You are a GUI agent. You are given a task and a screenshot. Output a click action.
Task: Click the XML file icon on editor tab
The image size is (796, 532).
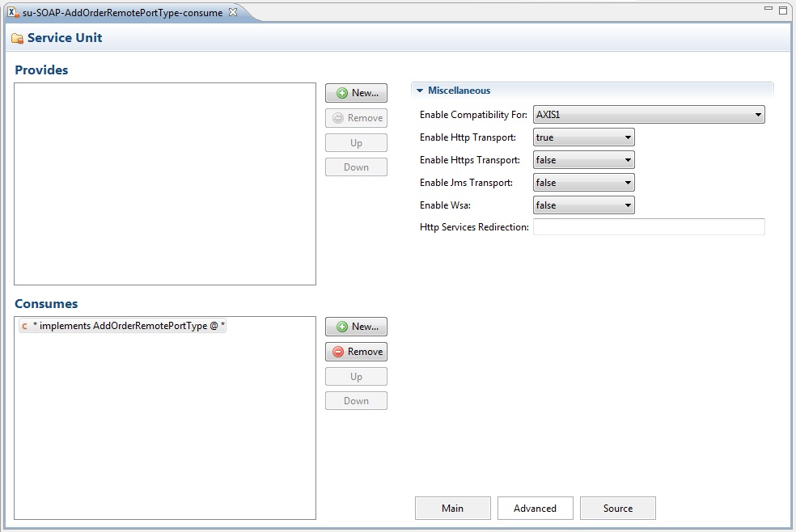13,12
